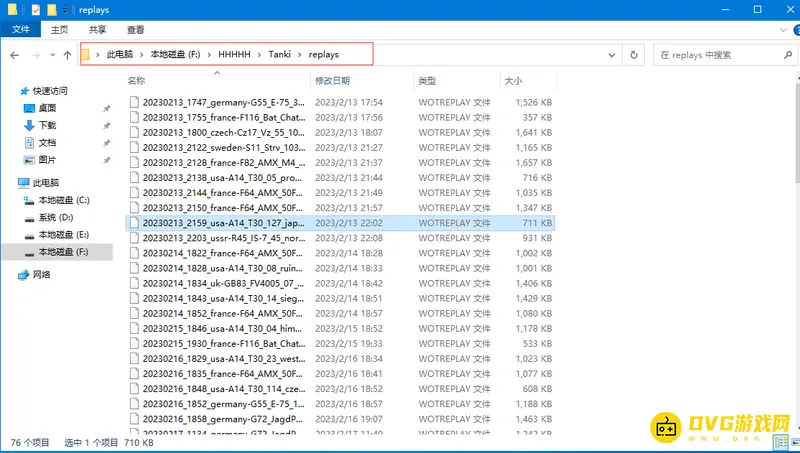The width and height of the screenshot is (800, 453).
Task: Open 下载 in the navigation pane
Action: tap(47, 125)
